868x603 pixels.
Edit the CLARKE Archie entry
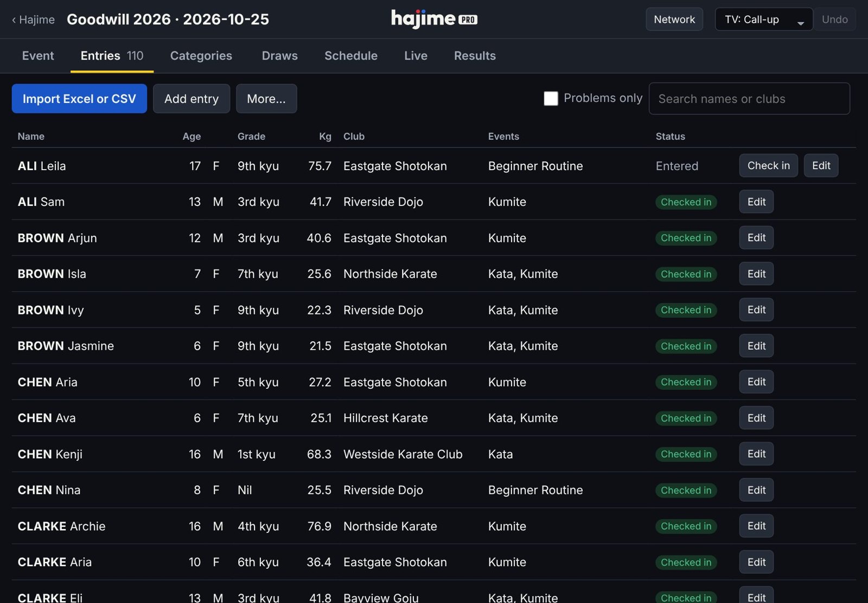(756, 526)
